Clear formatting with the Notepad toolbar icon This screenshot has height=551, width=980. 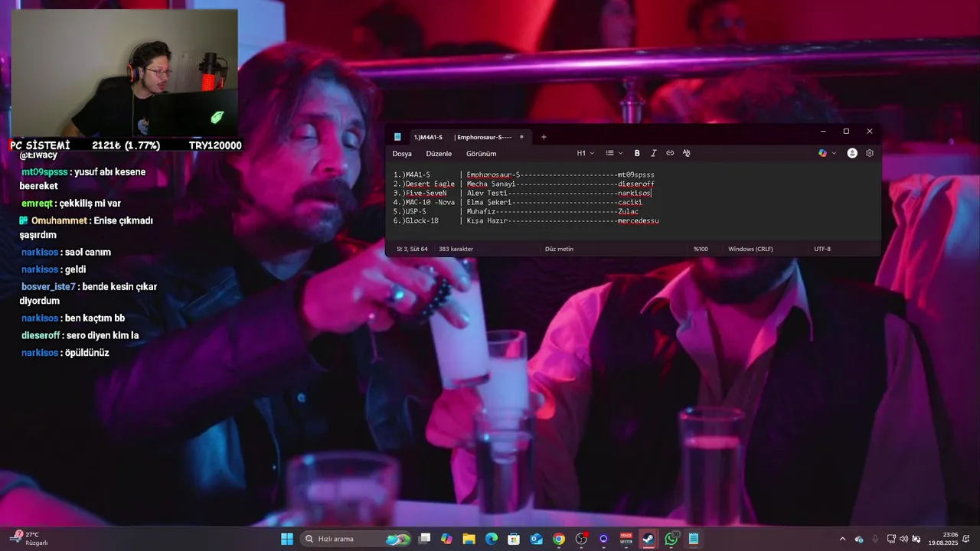pos(687,153)
